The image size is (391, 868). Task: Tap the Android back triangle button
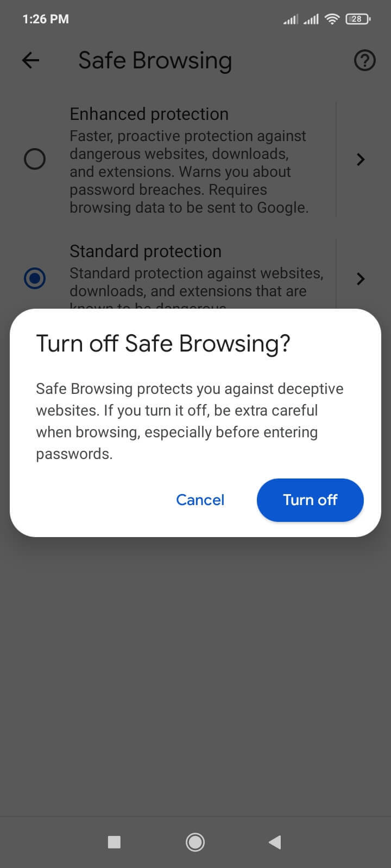275,842
